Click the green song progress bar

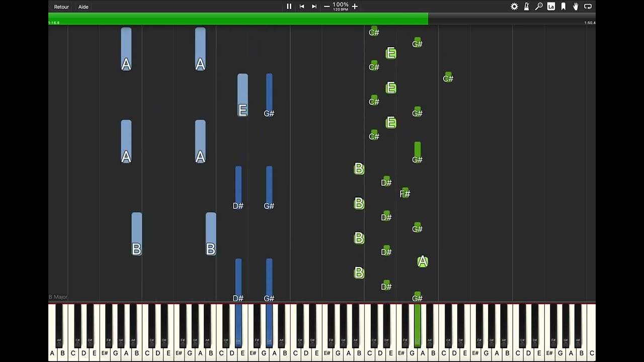238,19
